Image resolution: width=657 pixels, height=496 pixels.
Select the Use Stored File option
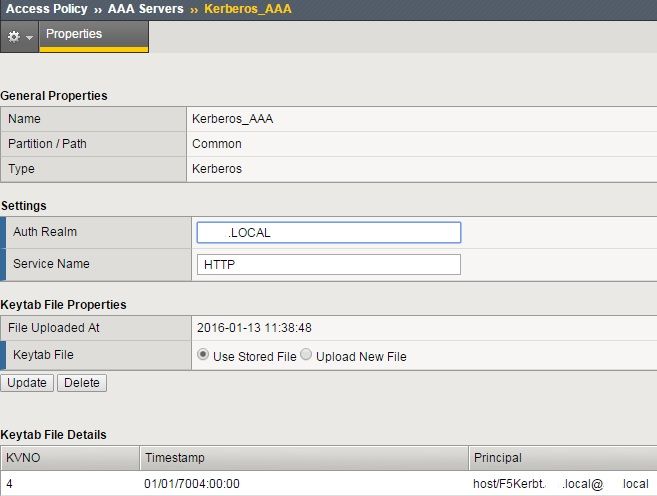point(204,355)
